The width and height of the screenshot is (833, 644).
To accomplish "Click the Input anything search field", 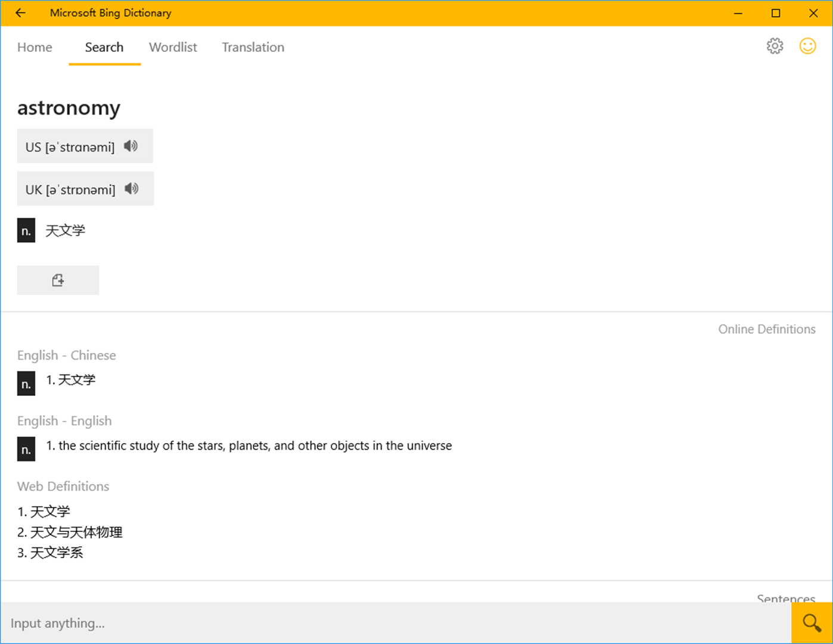I will pyautogui.click(x=239, y=623).
